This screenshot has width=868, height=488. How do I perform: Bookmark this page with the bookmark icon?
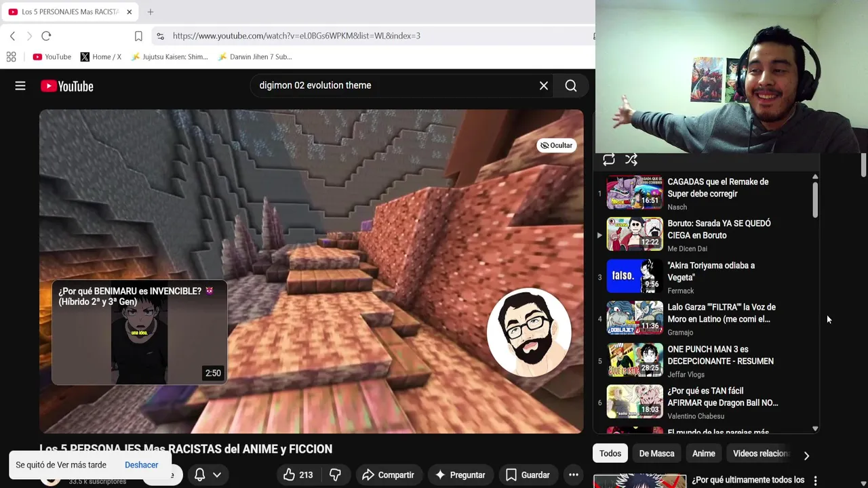pyautogui.click(x=138, y=36)
